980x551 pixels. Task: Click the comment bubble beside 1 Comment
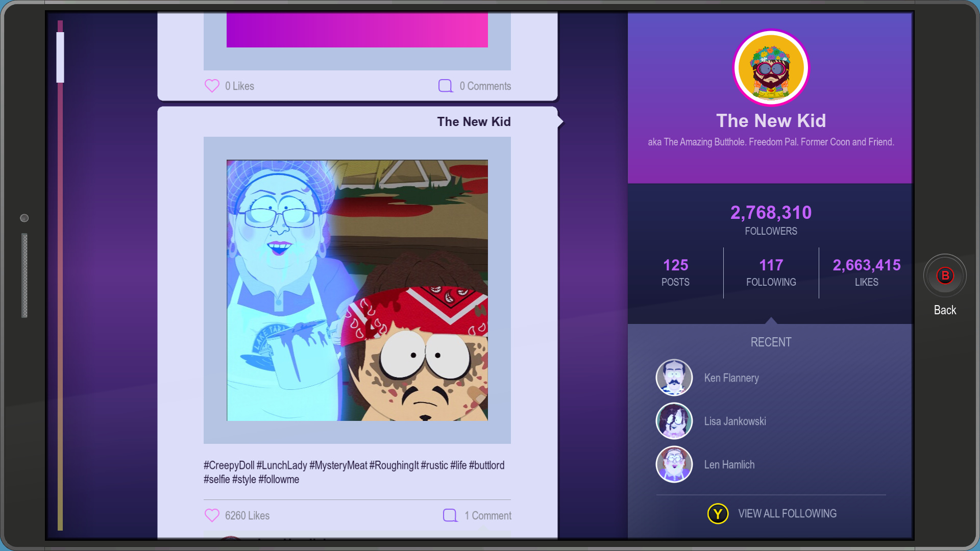(x=450, y=515)
